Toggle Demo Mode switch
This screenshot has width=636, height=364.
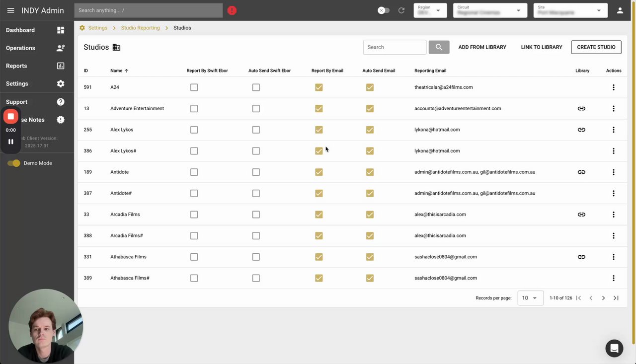click(14, 163)
